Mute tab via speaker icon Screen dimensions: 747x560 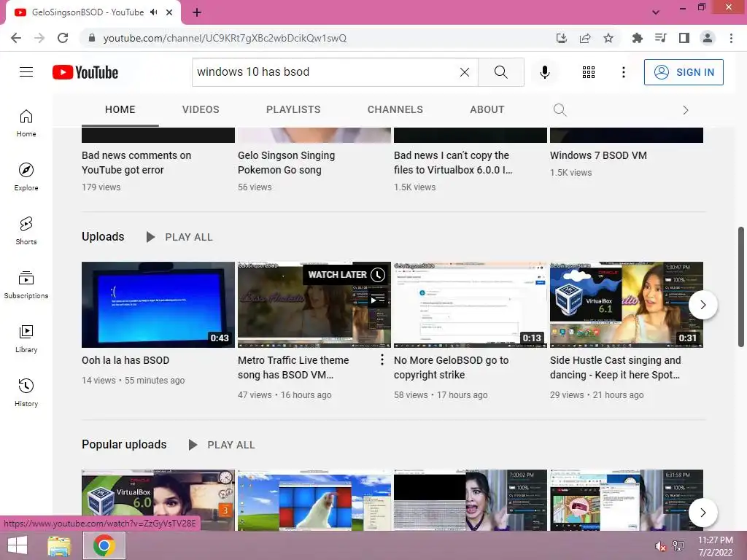coord(153,12)
